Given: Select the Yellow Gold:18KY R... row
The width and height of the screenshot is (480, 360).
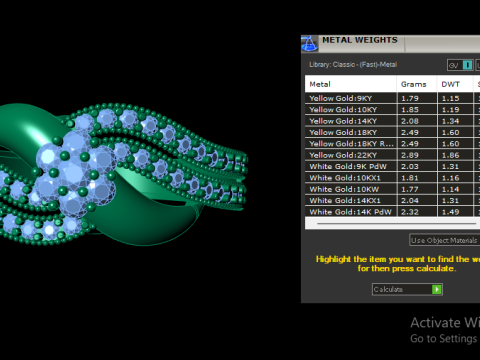Looking at the screenshot, I should click(392, 144).
